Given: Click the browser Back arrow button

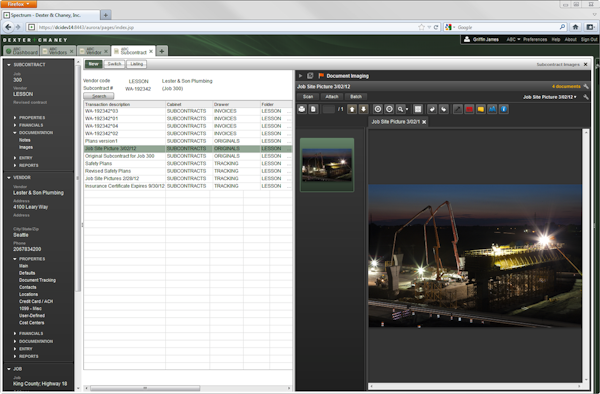Looking at the screenshot, I should [8, 27].
